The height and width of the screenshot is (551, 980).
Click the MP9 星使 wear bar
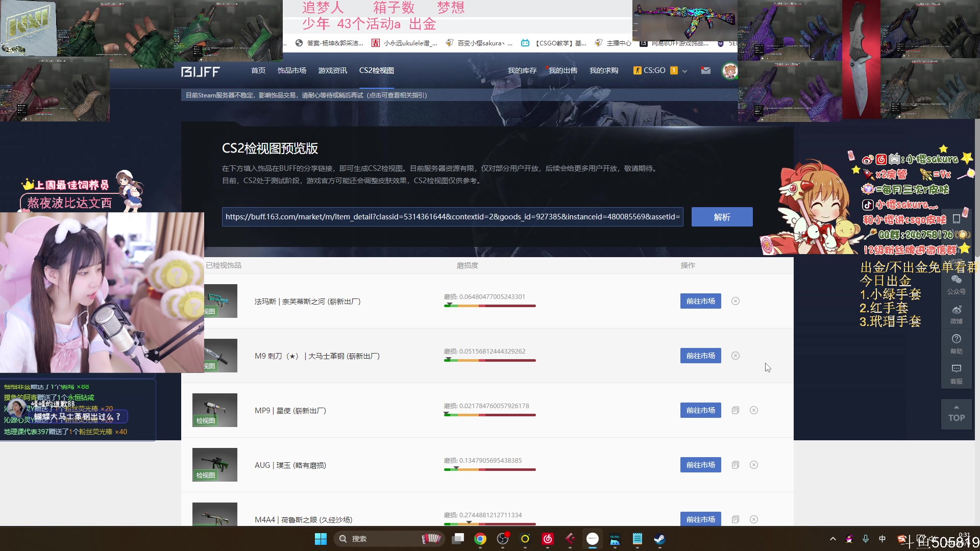490,415
